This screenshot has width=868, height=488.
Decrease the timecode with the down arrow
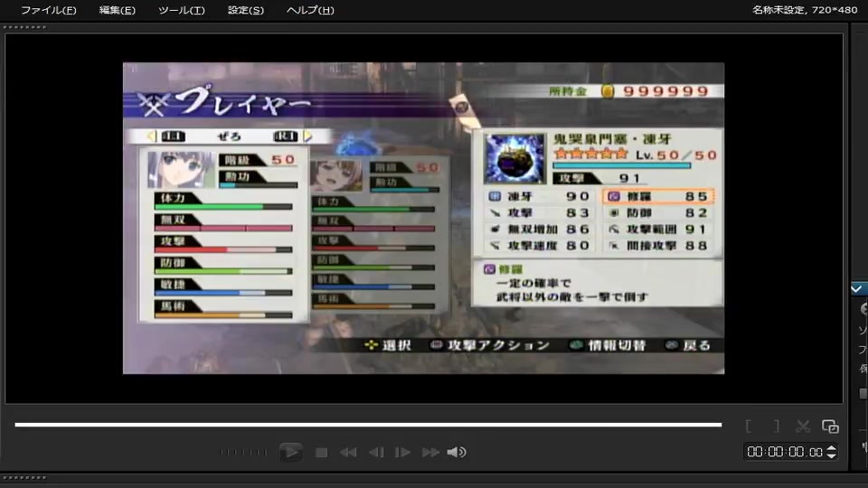(x=831, y=455)
